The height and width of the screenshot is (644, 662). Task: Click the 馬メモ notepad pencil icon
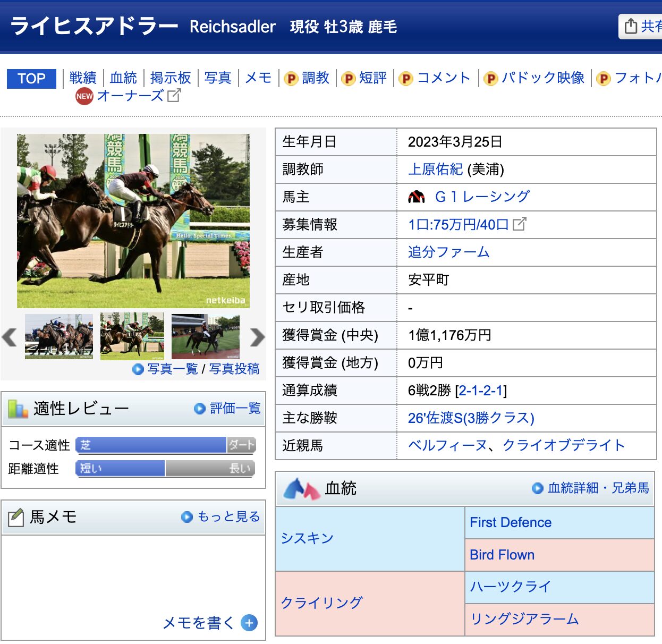coord(16,518)
